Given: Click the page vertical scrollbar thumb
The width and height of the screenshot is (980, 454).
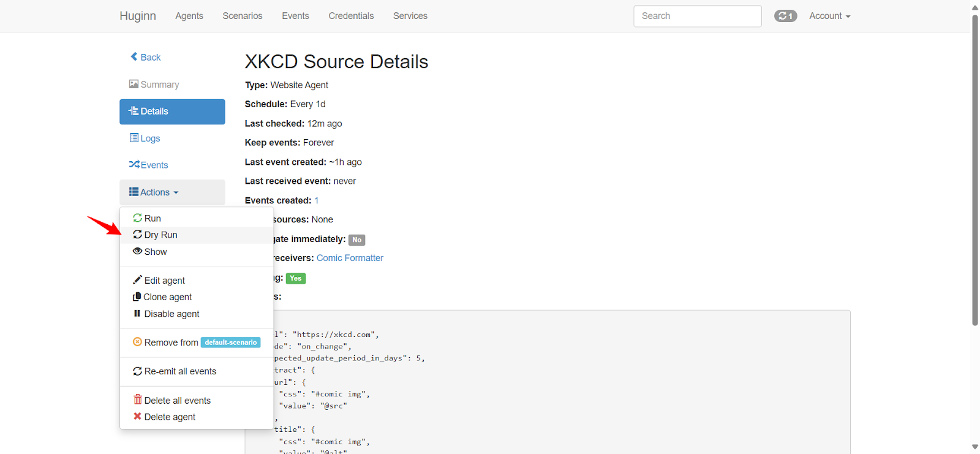Looking at the screenshot, I should pyautogui.click(x=975, y=169).
